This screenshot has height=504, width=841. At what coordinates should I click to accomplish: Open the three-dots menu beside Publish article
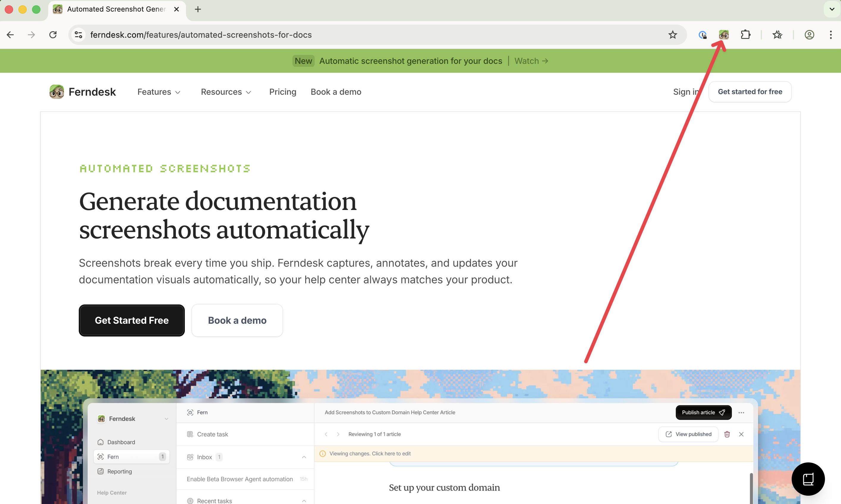741,412
